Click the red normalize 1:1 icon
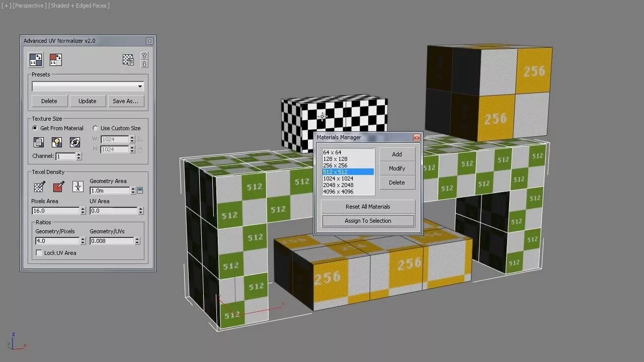644x362 pixels. pyautogui.click(x=55, y=60)
